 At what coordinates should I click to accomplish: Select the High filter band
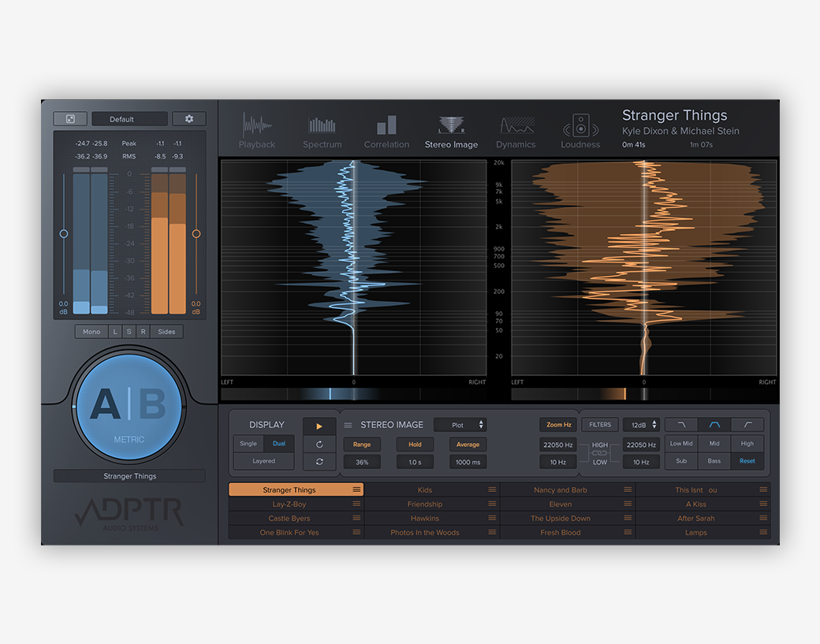click(747, 443)
